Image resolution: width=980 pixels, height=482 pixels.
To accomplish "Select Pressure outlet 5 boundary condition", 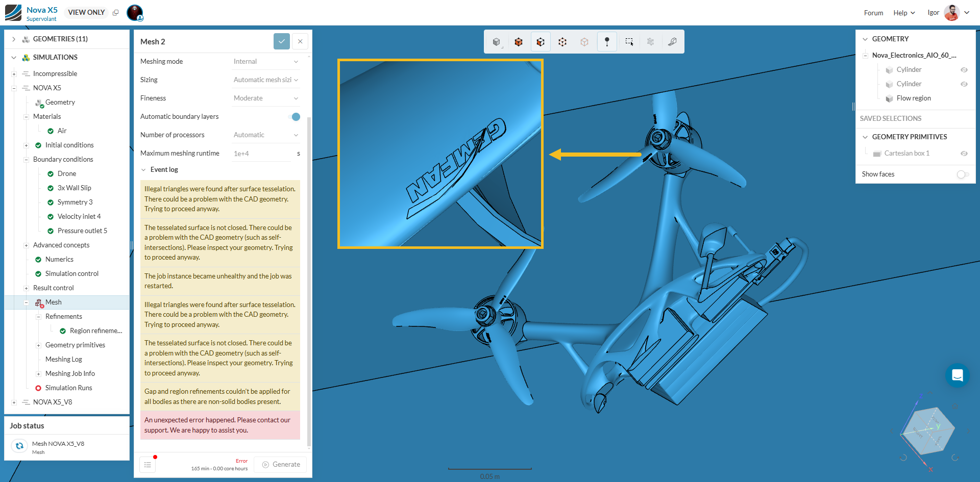I will coord(82,231).
